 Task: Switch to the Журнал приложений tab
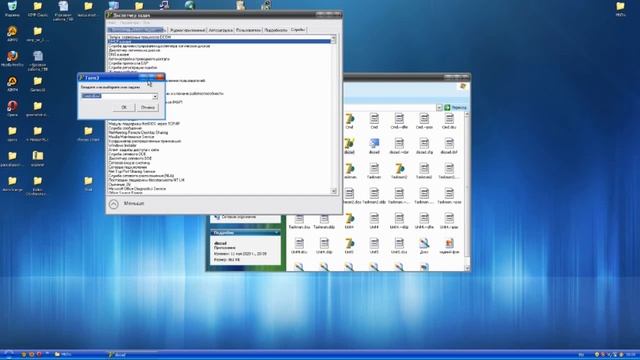pyautogui.click(x=187, y=30)
